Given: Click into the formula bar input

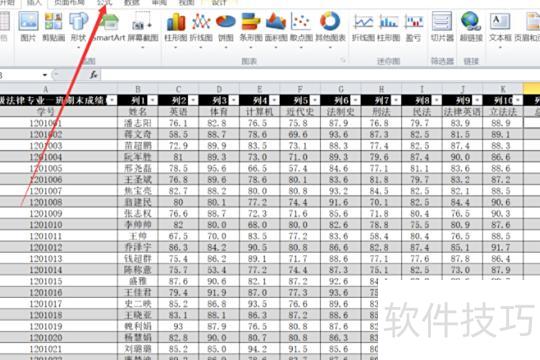Looking at the screenshot, I should [x=320, y=75].
